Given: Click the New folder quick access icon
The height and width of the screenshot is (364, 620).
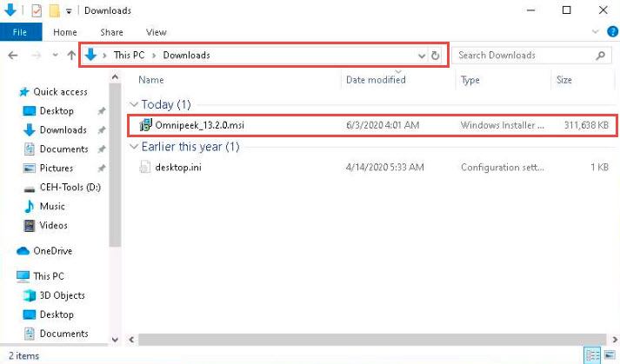Looking at the screenshot, I should click(x=54, y=10).
